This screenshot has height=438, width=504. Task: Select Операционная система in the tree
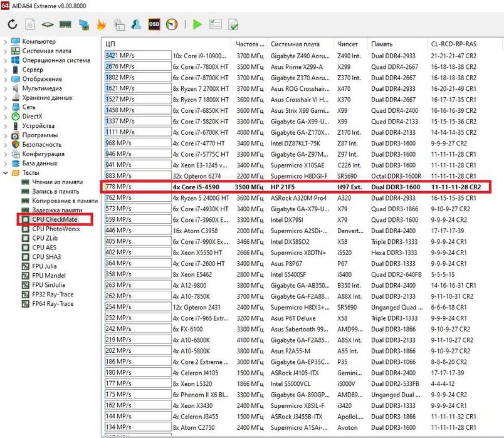(x=56, y=60)
